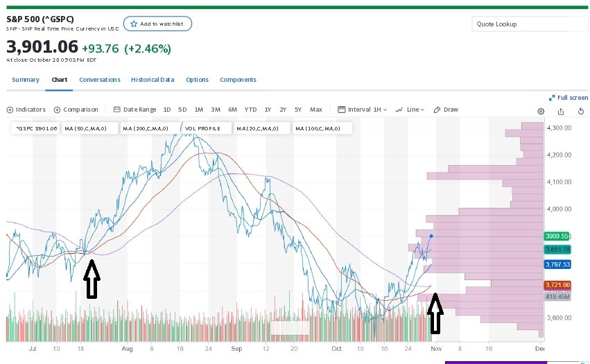The image size is (590, 364).
Task: Open the Options tab
Action: point(197,80)
